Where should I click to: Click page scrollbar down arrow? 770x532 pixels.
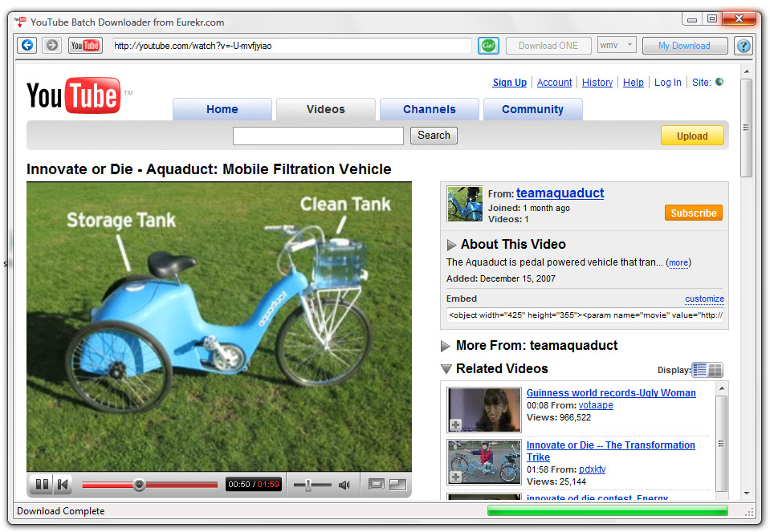tap(747, 493)
